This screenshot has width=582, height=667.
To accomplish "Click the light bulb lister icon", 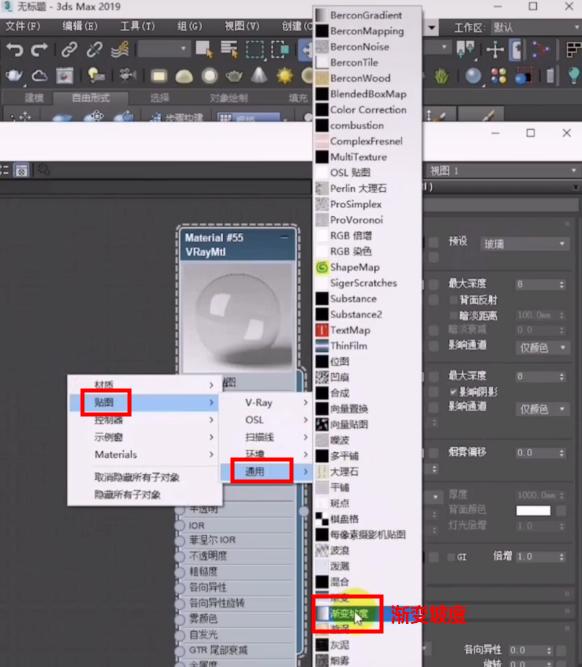I will tap(95, 76).
